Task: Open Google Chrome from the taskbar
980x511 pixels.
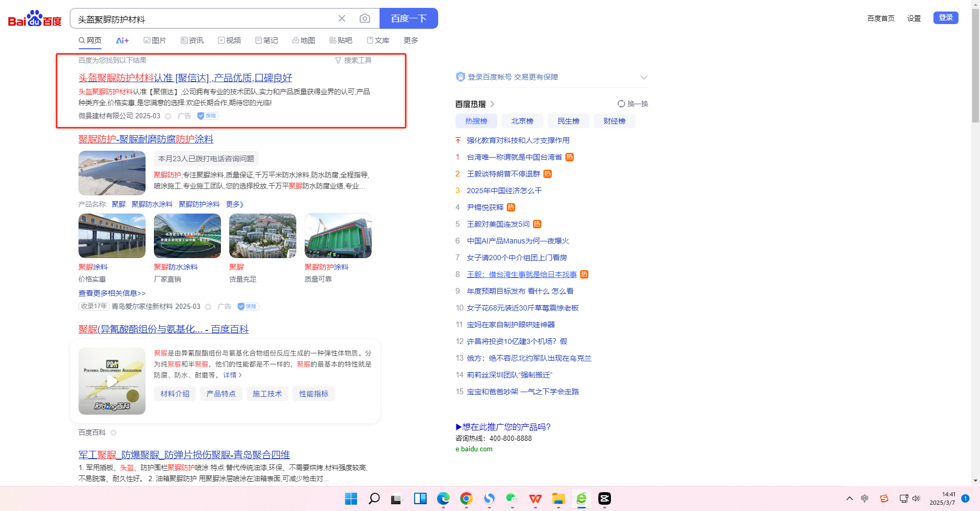Action: (x=466, y=498)
